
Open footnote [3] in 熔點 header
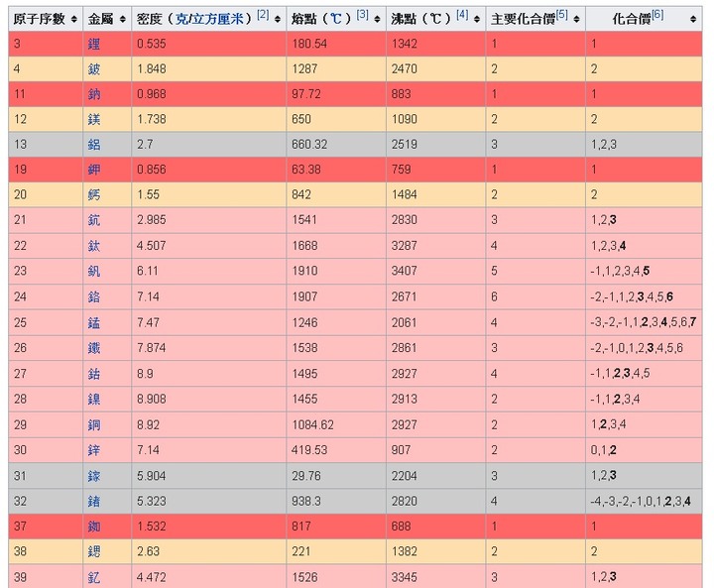point(363,15)
